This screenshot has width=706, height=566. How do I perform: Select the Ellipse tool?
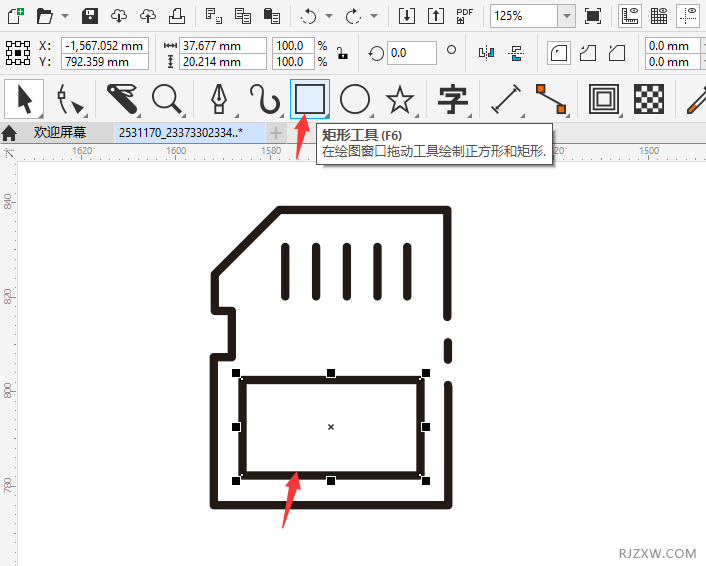click(355, 99)
